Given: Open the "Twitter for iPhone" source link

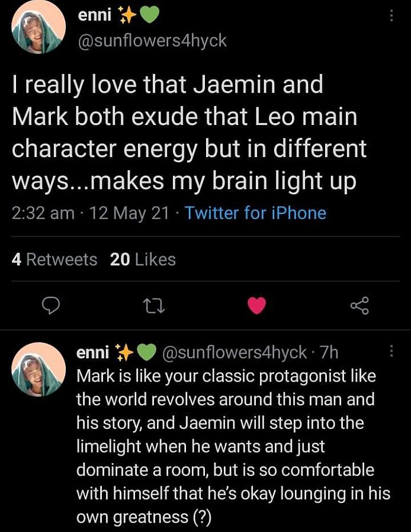Looking at the screenshot, I should [x=255, y=213].
